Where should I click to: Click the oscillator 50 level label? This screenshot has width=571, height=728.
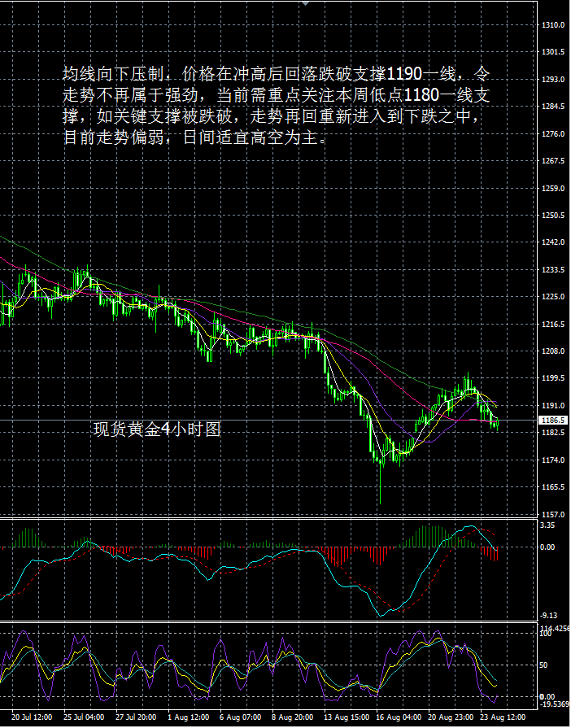pyautogui.click(x=545, y=665)
